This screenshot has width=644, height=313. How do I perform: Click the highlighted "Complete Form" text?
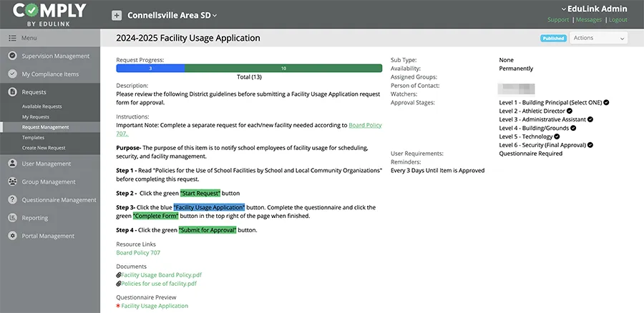[156, 216]
